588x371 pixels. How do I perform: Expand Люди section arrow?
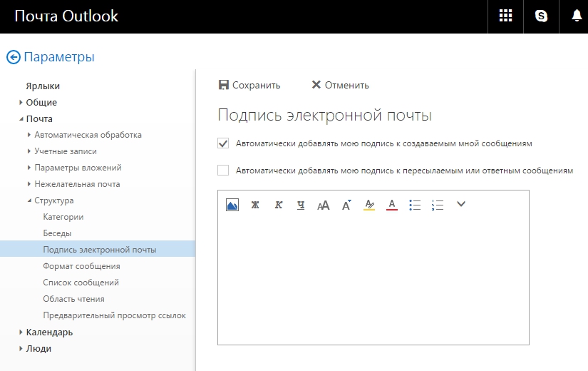point(21,348)
